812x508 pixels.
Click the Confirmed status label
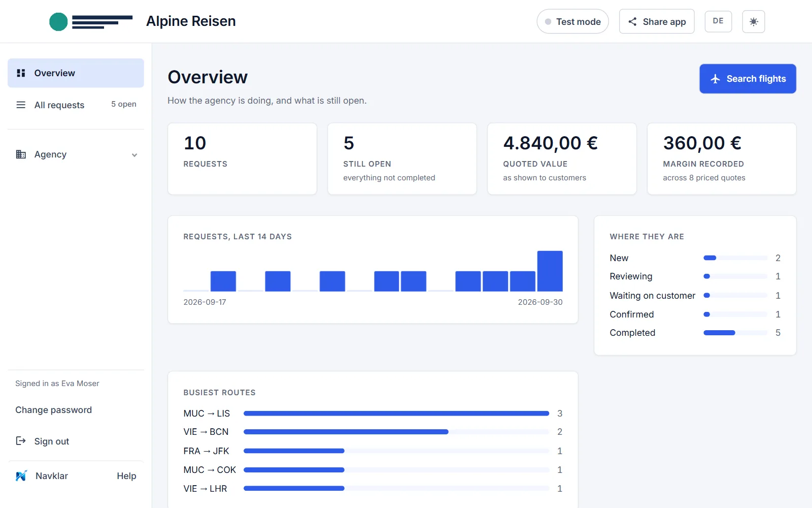pyautogui.click(x=631, y=314)
